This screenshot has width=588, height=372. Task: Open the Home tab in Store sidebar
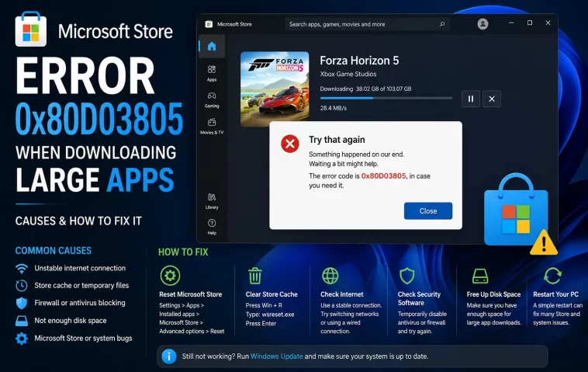(212, 46)
